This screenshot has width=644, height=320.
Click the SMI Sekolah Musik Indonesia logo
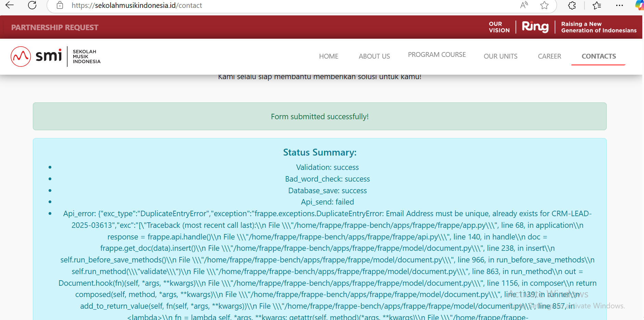click(x=56, y=57)
